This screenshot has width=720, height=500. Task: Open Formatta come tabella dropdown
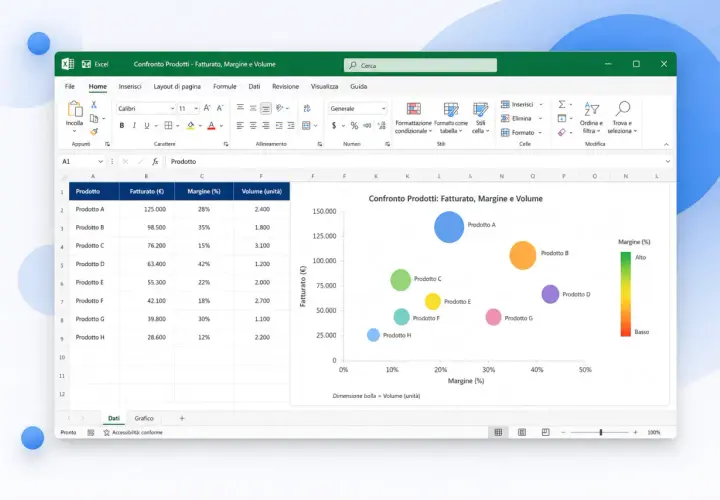[451, 118]
